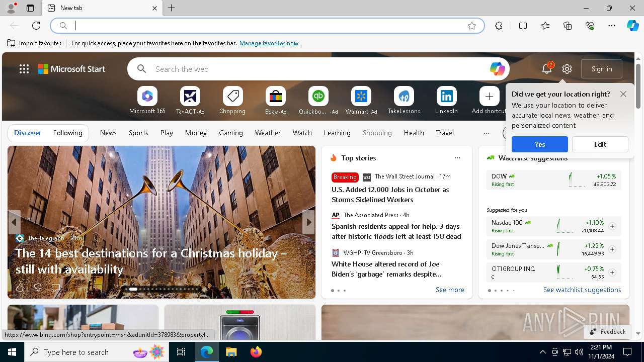Expand more categories ellipsis
644x362 pixels.
[x=486, y=133]
